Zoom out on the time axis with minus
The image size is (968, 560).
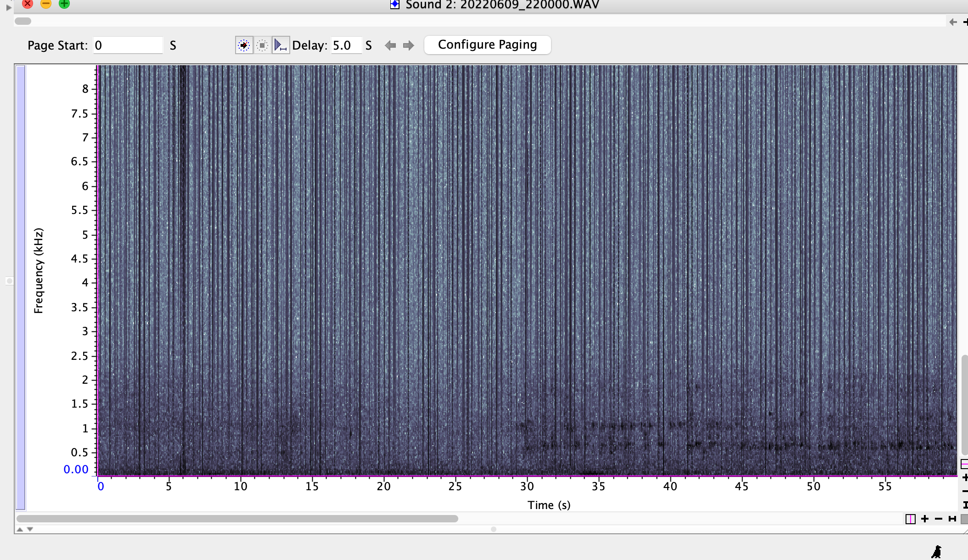(939, 519)
